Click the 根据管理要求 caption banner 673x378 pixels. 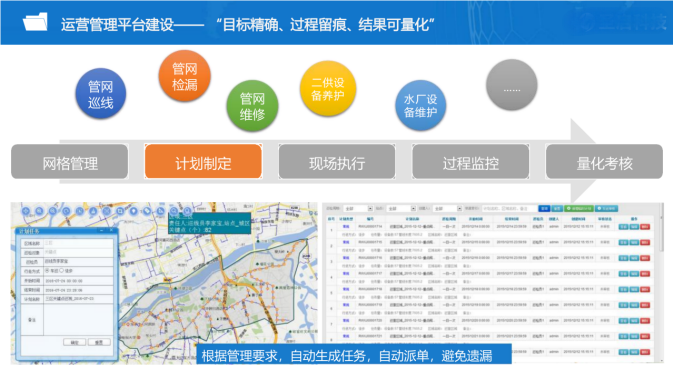[354, 355]
